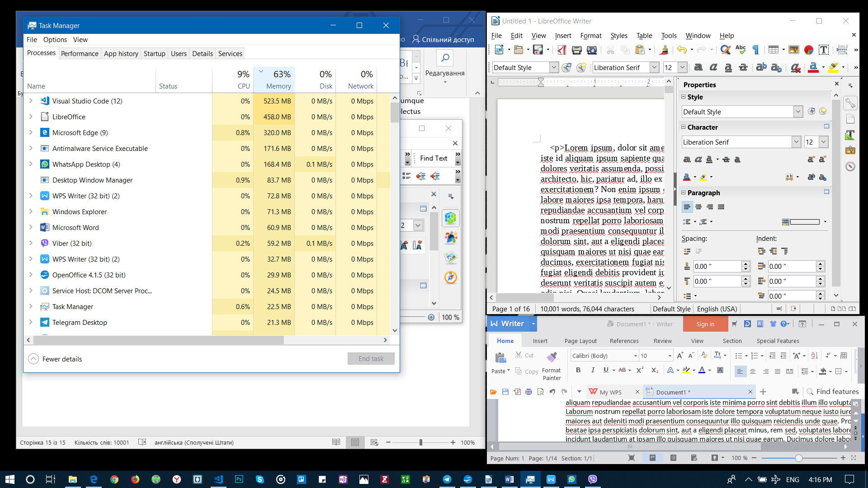The image size is (868, 488).
Task: Toggle Justified alignment in LibreOffice Paragraph panel
Action: 721,207
